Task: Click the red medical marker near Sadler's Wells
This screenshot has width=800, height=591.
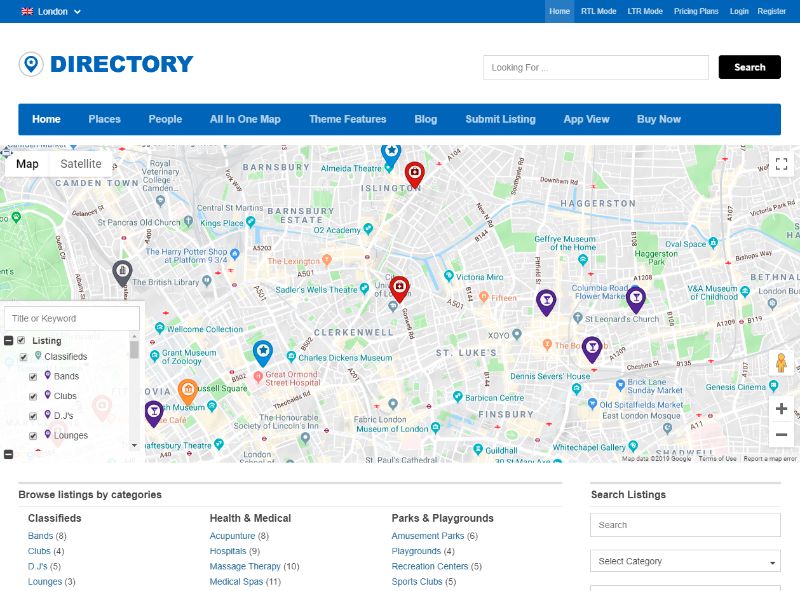Action: click(x=399, y=289)
